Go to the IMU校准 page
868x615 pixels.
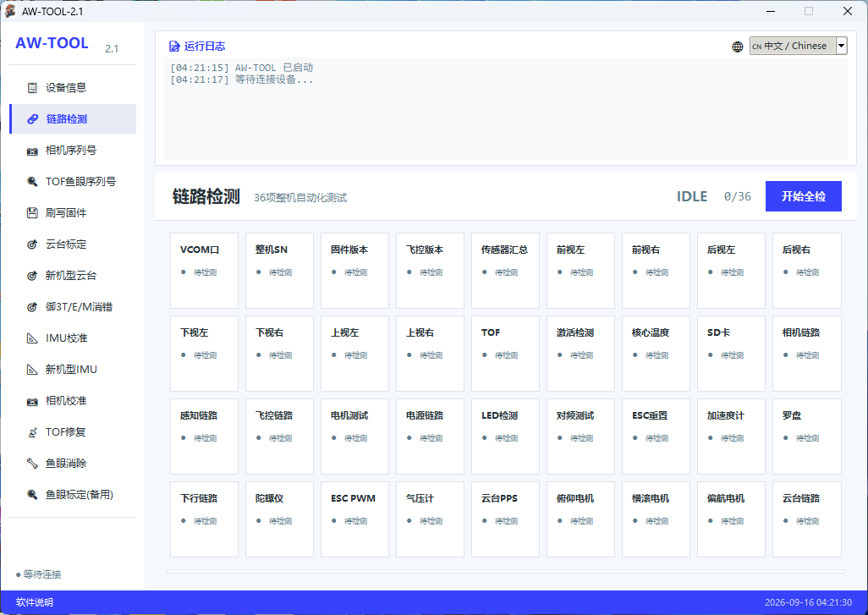click(73, 338)
